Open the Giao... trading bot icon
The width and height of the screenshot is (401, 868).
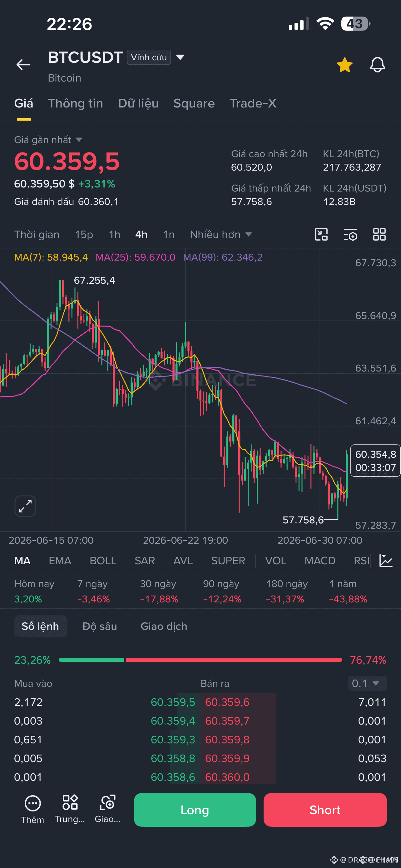point(107,809)
